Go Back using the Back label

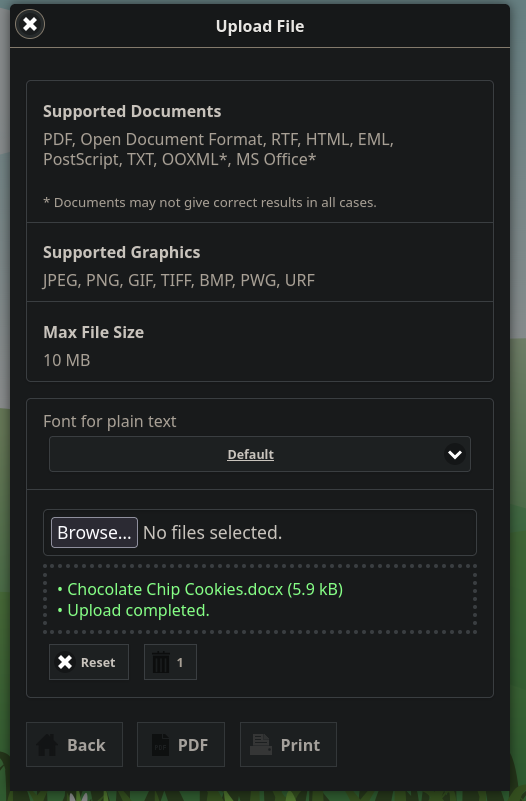[86, 745]
